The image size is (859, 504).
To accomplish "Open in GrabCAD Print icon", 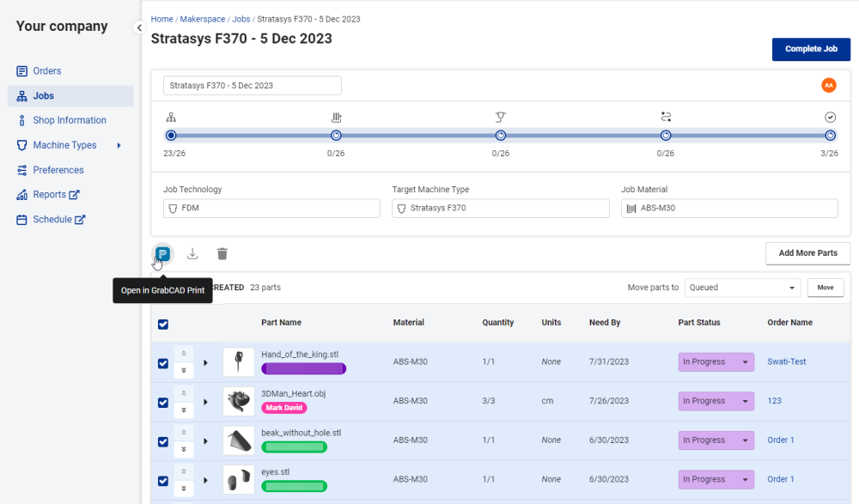I will (x=162, y=253).
